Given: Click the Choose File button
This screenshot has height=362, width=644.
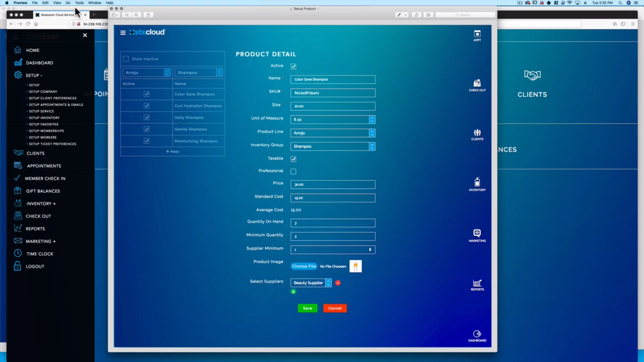Looking at the screenshot, I should (x=304, y=266).
